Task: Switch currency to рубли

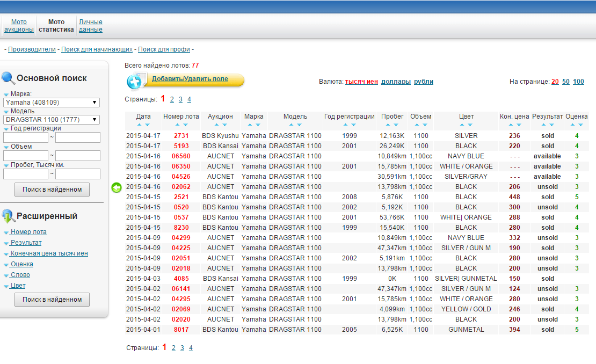Action: pos(424,82)
